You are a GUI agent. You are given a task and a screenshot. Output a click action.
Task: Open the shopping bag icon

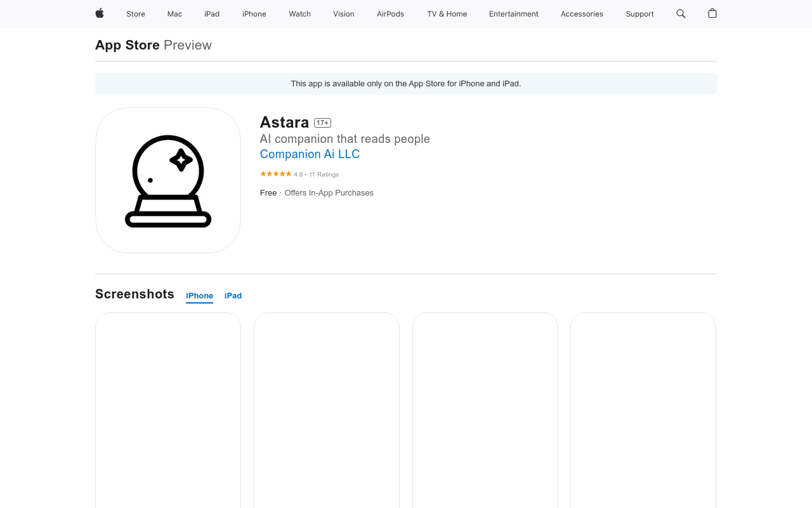(712, 13)
